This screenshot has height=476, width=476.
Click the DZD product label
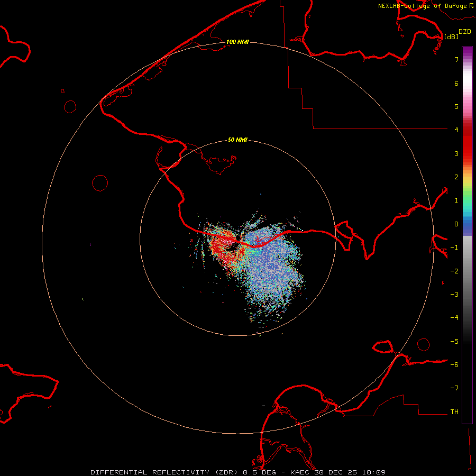[x=465, y=32]
